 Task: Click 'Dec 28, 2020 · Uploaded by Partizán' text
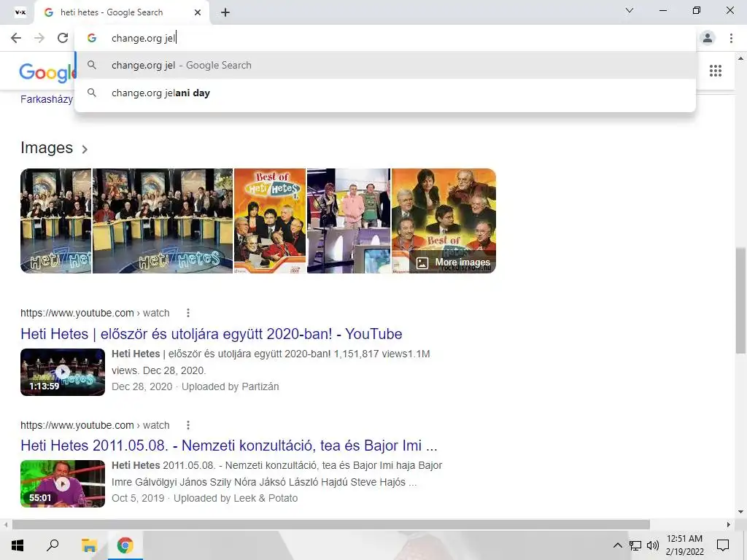click(196, 386)
